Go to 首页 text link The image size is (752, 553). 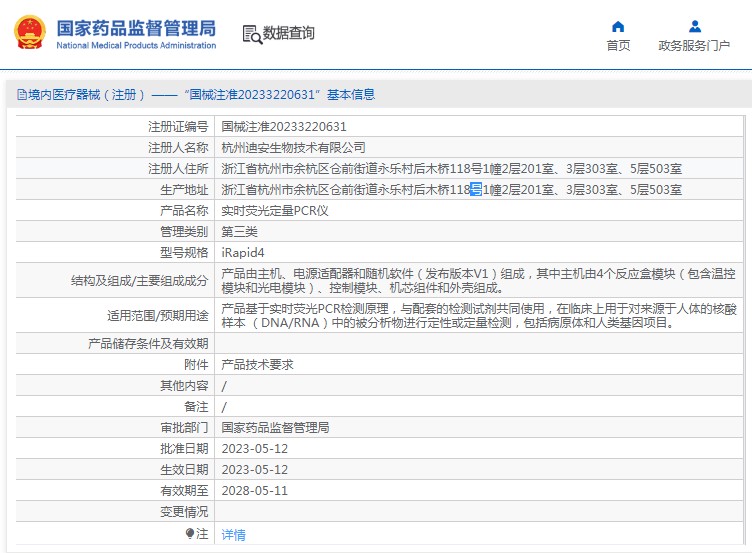pos(618,46)
